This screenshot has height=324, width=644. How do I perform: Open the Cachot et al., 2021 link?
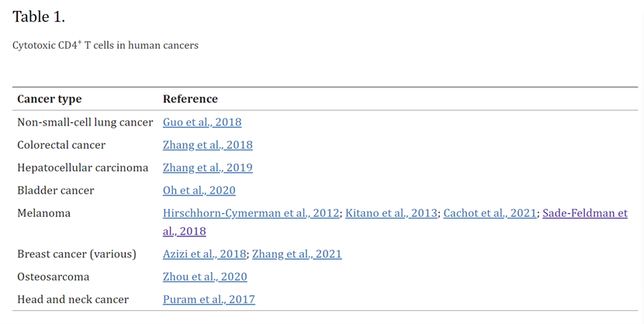pos(490,213)
